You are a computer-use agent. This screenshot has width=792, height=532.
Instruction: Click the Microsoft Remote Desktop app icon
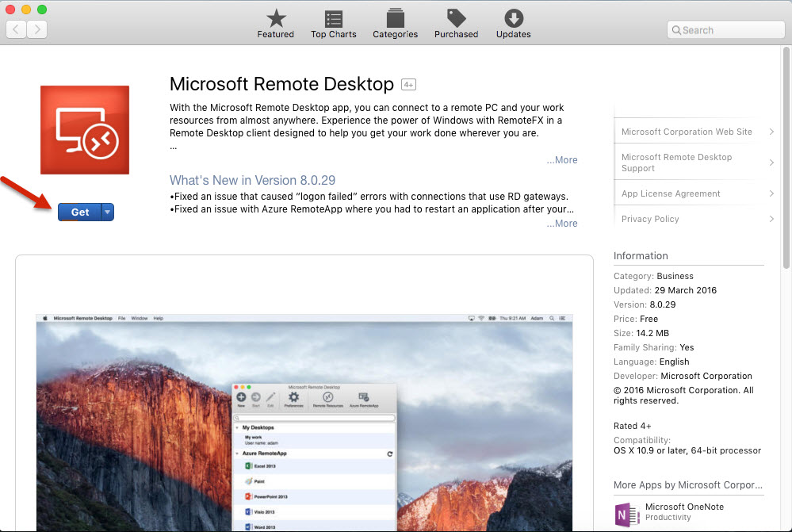[84, 129]
